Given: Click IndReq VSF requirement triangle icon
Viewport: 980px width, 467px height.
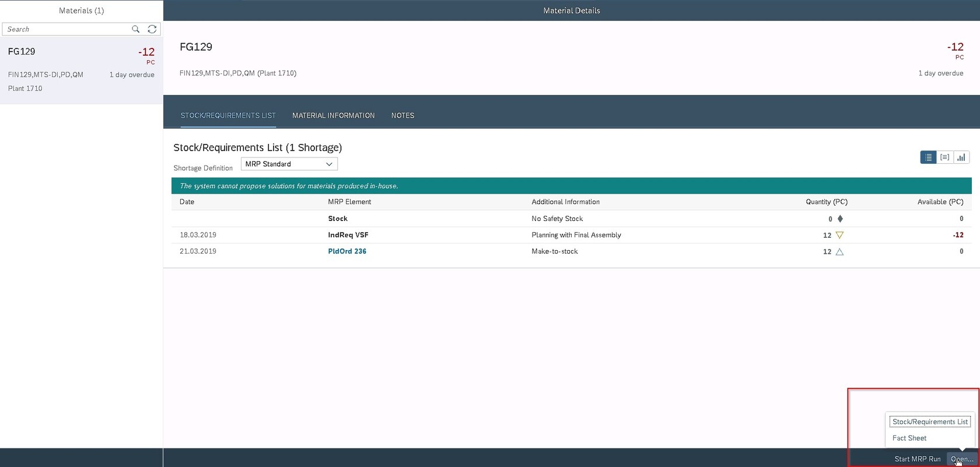Looking at the screenshot, I should pos(839,235).
